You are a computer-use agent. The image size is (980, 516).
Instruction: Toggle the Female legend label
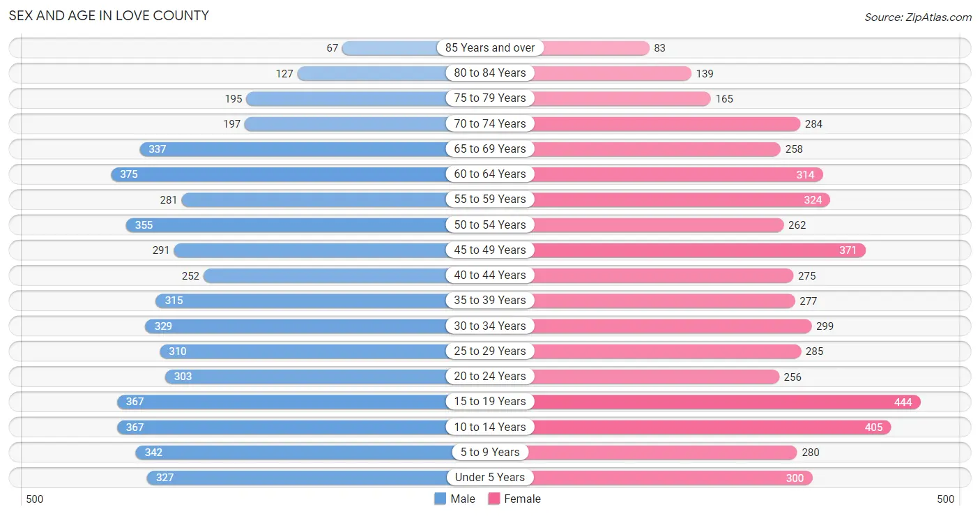tap(523, 499)
